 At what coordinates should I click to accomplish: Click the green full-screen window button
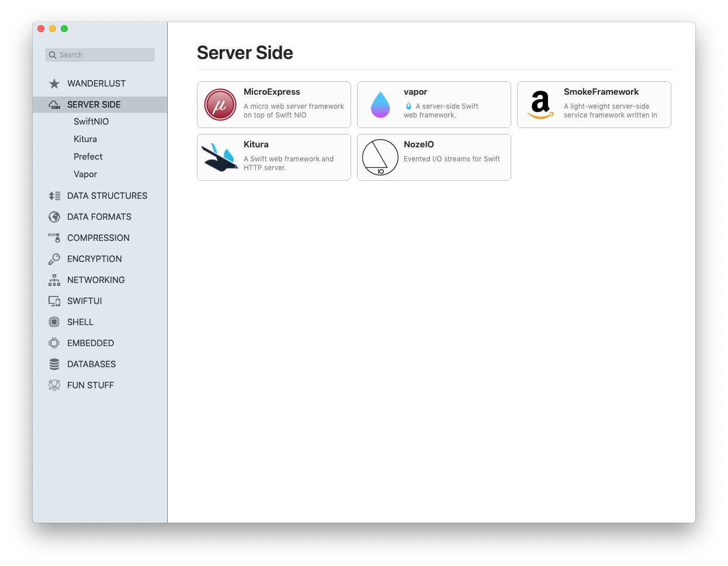pos(64,29)
